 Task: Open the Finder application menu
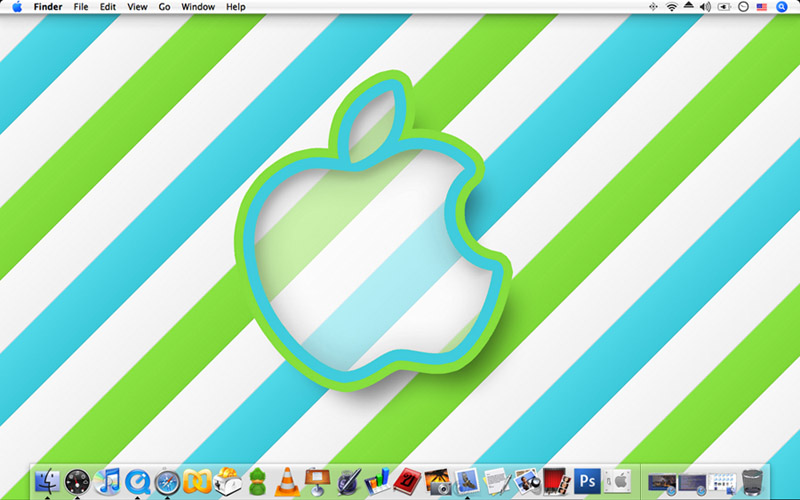click(x=48, y=7)
